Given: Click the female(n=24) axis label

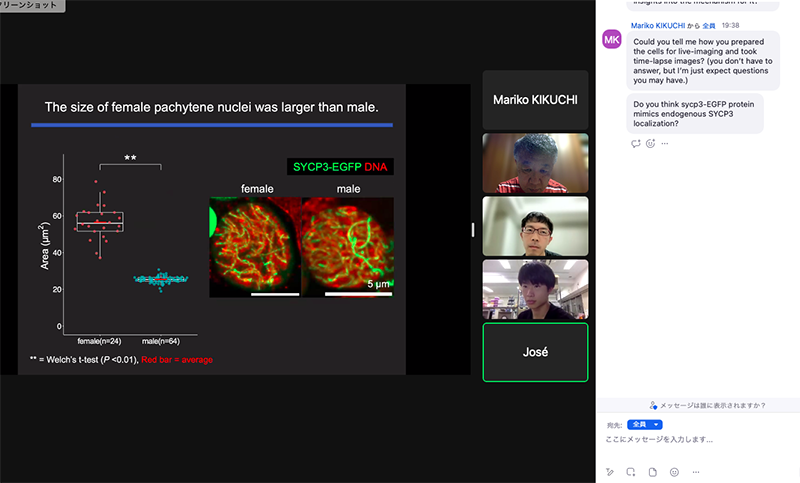Looking at the screenshot, I should click(99, 341).
